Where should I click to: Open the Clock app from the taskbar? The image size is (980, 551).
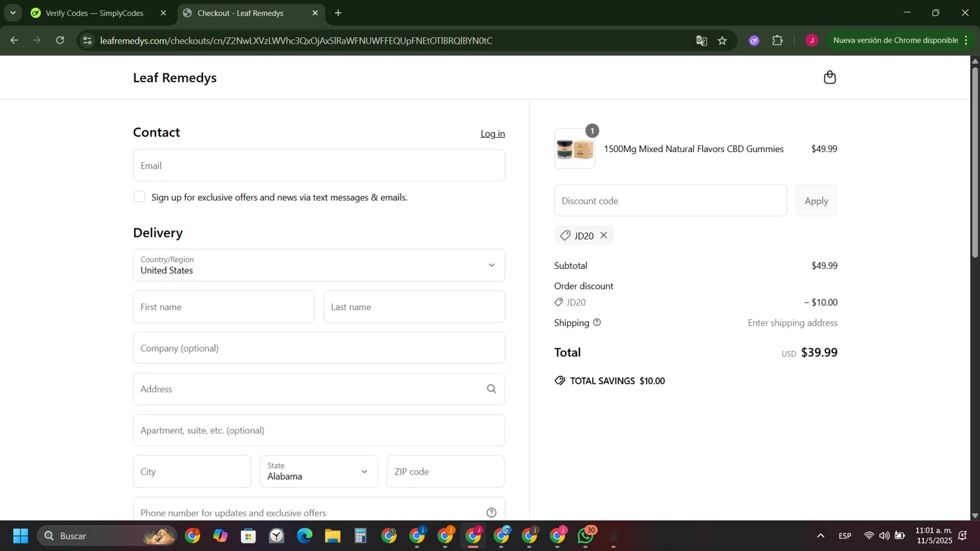click(x=276, y=536)
